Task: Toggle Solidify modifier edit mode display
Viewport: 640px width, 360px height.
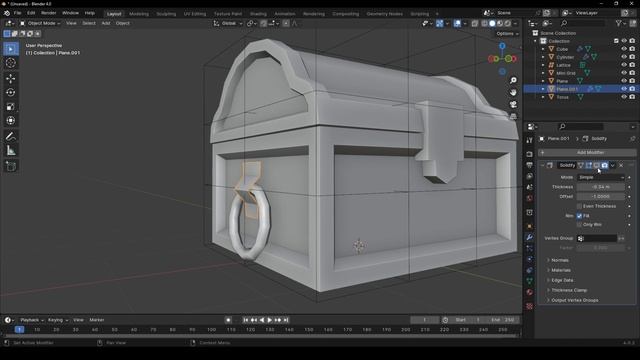Action: click(x=589, y=165)
